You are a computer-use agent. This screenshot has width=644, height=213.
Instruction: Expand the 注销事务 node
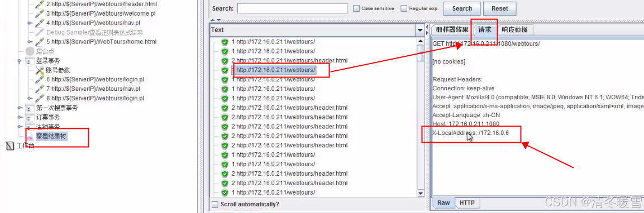tap(20, 126)
